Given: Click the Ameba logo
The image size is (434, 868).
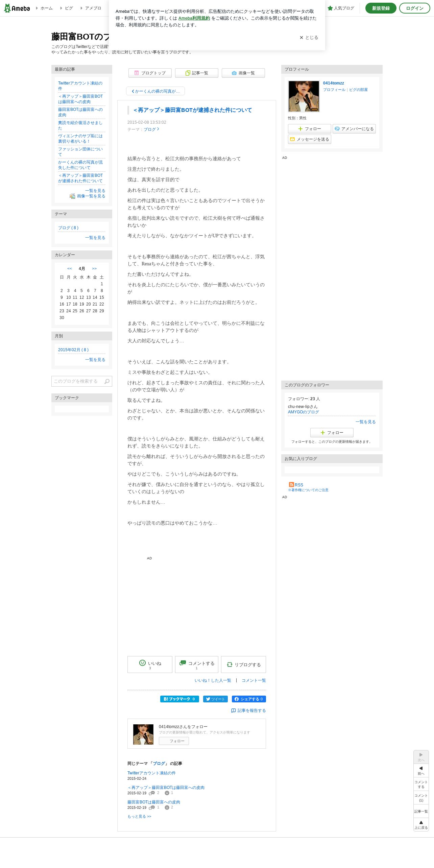Looking at the screenshot, I should pyautogui.click(x=17, y=8).
